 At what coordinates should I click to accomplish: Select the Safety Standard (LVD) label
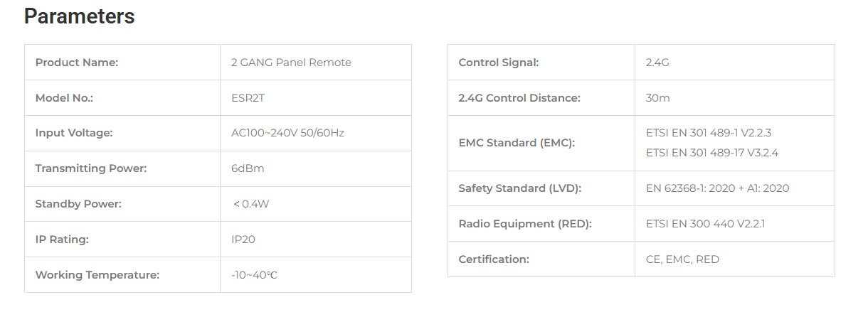point(520,188)
